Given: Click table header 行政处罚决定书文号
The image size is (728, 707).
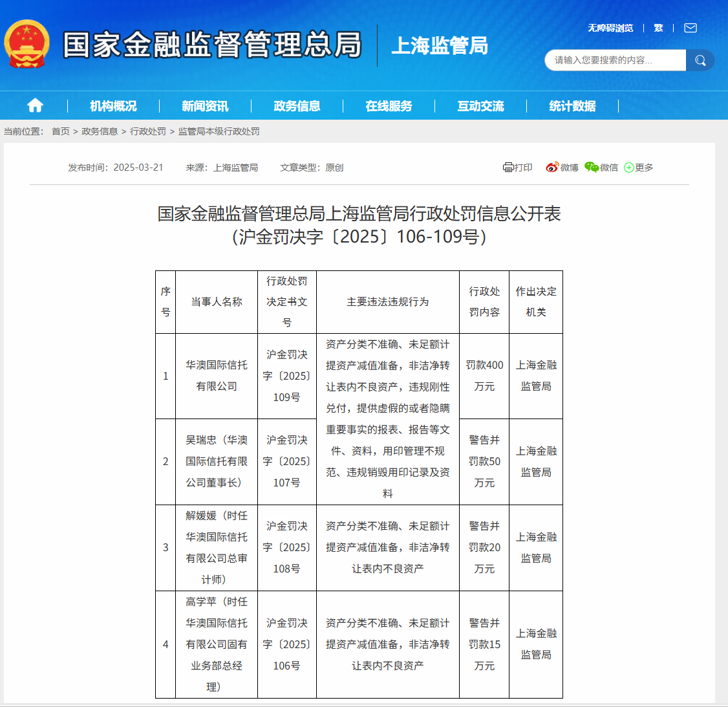Looking at the screenshot, I should tap(287, 302).
